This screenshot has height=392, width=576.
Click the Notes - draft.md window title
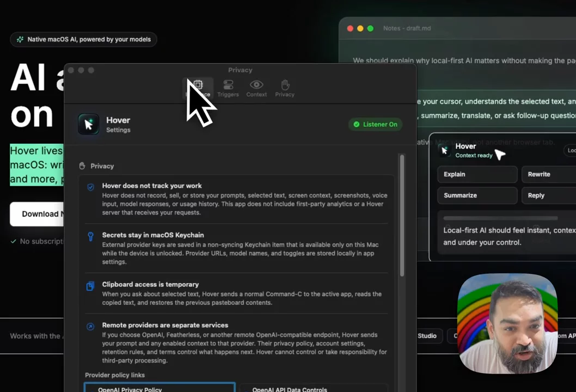pyautogui.click(x=407, y=28)
